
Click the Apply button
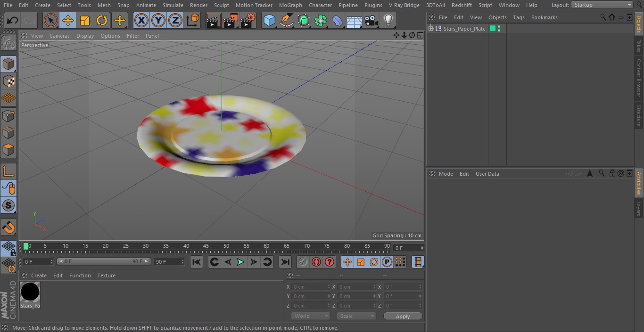(403, 316)
